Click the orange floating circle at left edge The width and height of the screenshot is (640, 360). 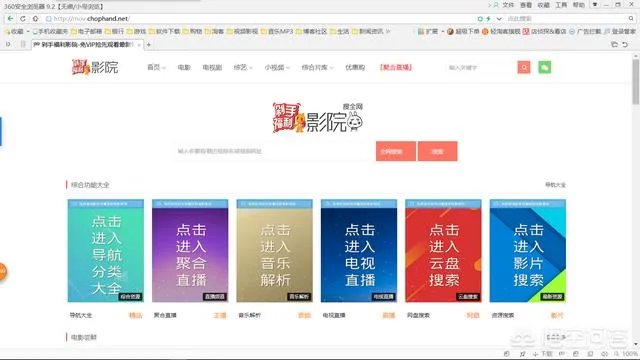point(2,271)
